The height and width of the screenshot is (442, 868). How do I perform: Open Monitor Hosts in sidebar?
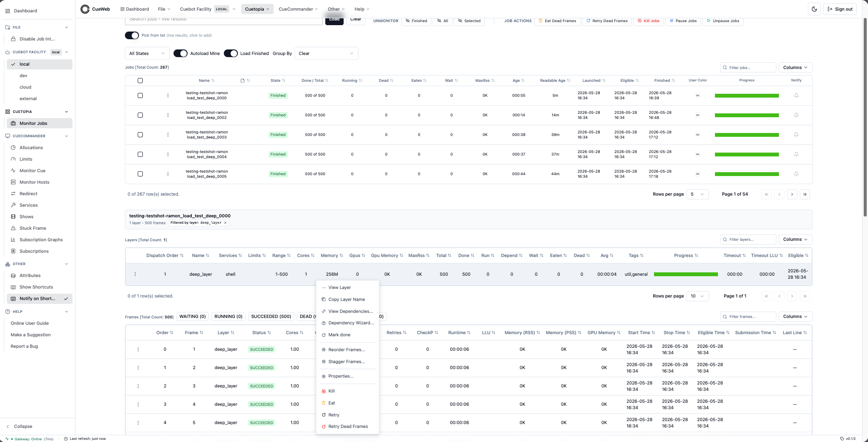[34, 182]
